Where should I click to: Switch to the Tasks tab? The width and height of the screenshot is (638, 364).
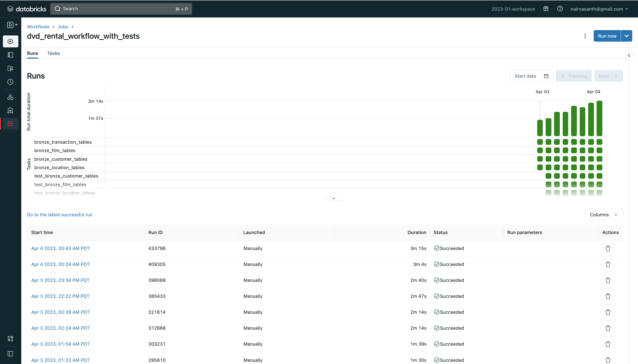pos(54,53)
